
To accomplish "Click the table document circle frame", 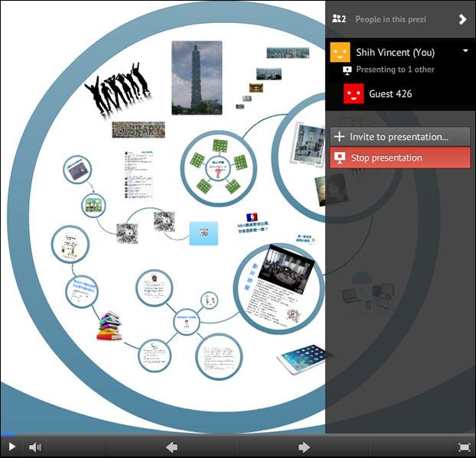I will [x=219, y=356].
